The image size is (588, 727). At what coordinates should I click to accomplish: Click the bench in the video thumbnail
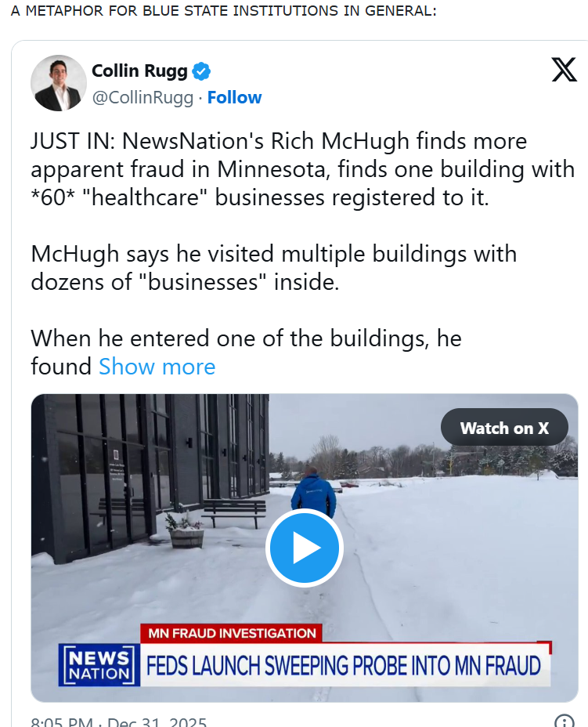tap(234, 512)
